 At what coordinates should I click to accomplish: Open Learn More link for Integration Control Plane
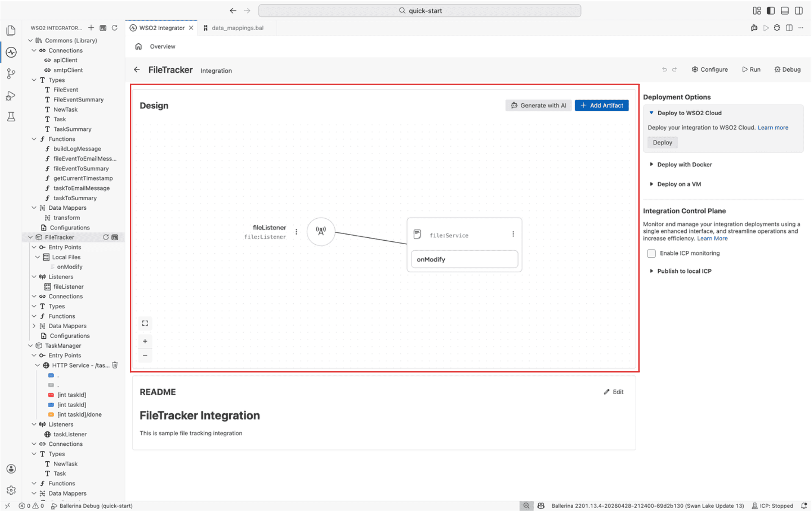712,239
